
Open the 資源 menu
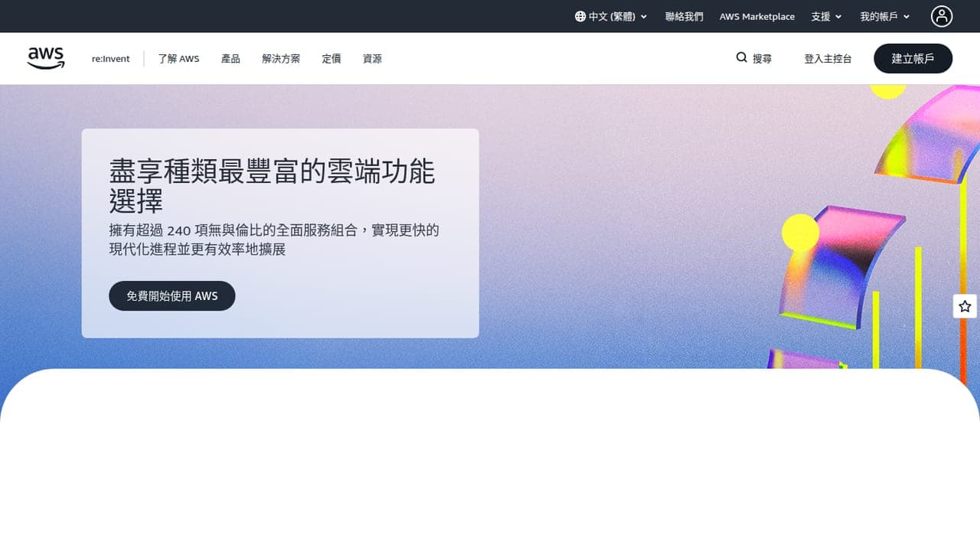(372, 59)
